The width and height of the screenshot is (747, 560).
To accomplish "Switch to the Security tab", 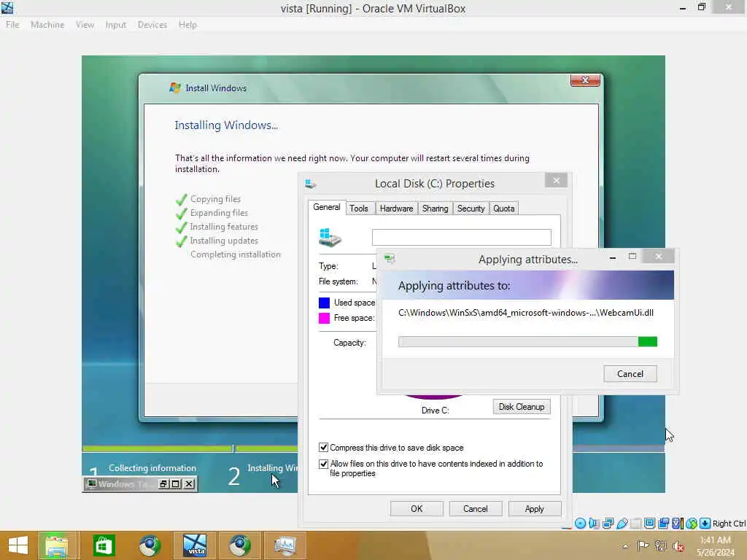I will [471, 209].
